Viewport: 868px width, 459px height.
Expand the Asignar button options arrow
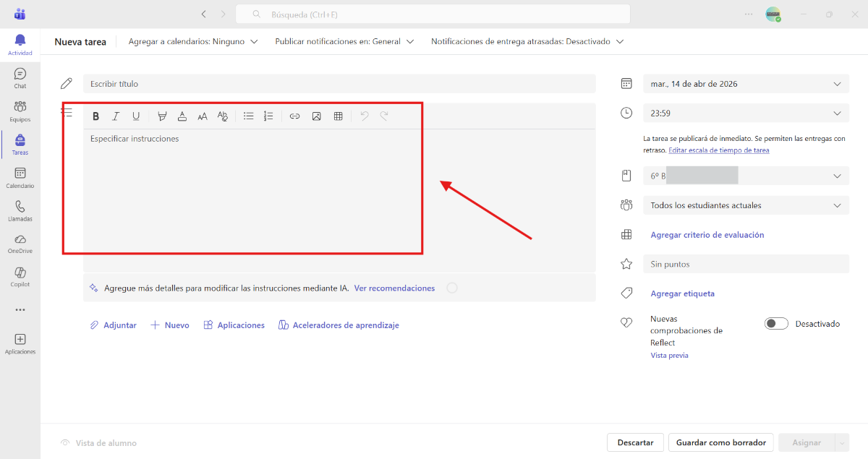(x=841, y=442)
